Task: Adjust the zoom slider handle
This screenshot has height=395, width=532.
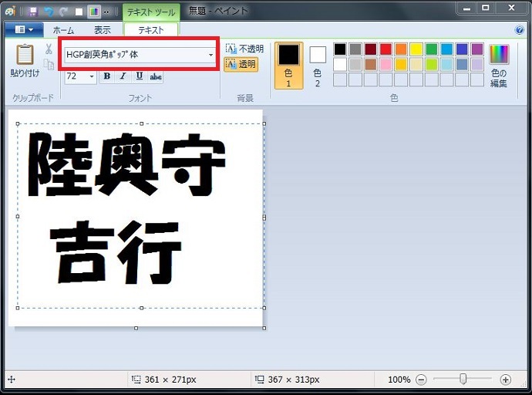Action: tap(463, 379)
